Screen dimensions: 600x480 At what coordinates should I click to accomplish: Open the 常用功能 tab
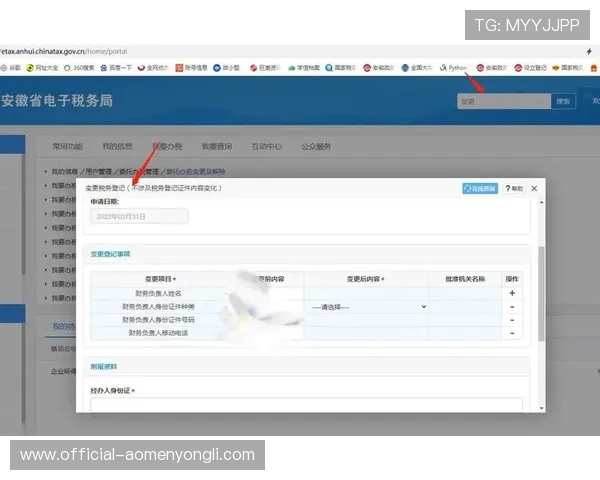tap(67, 146)
